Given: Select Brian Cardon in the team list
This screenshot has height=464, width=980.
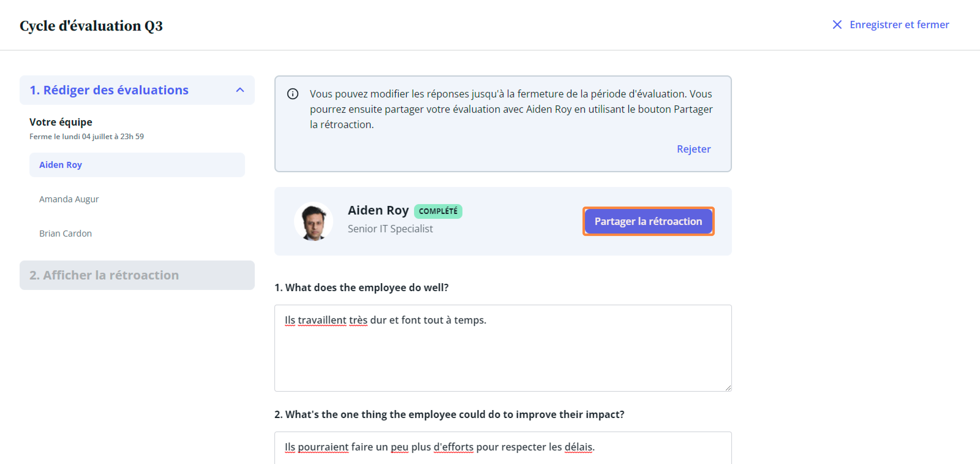Looking at the screenshot, I should [66, 233].
